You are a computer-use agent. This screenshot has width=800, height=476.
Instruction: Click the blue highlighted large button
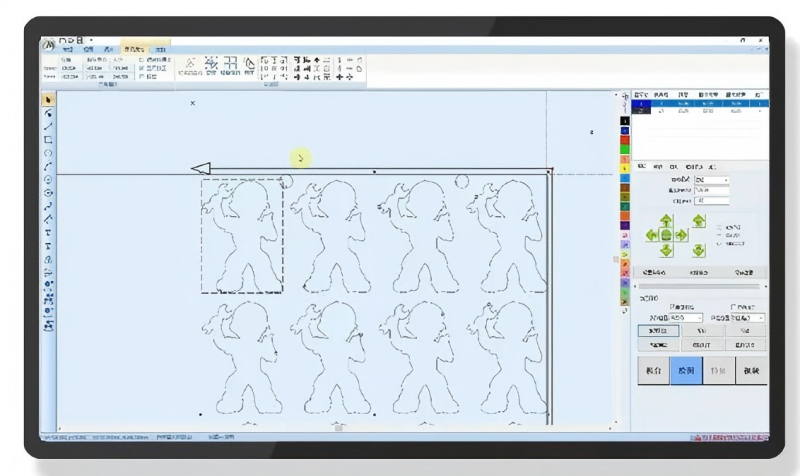pos(685,368)
